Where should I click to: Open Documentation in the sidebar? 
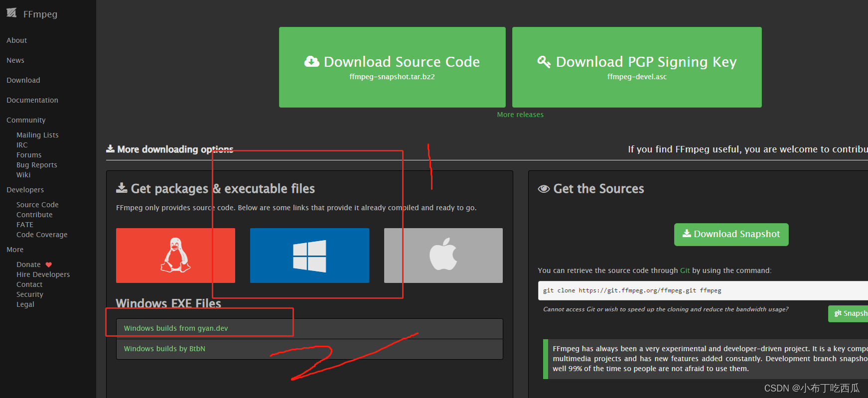(x=32, y=100)
